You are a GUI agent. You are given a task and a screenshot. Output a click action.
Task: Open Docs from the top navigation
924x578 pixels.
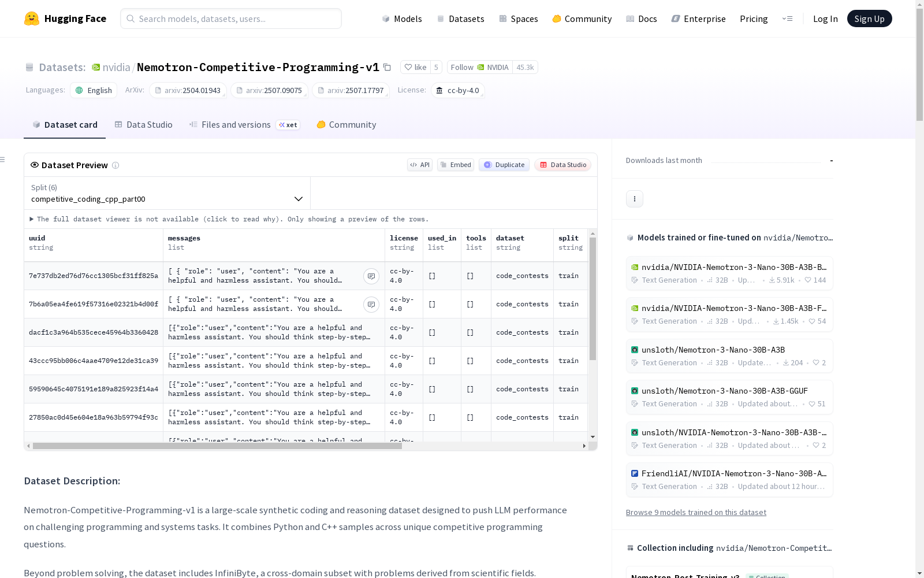(642, 18)
